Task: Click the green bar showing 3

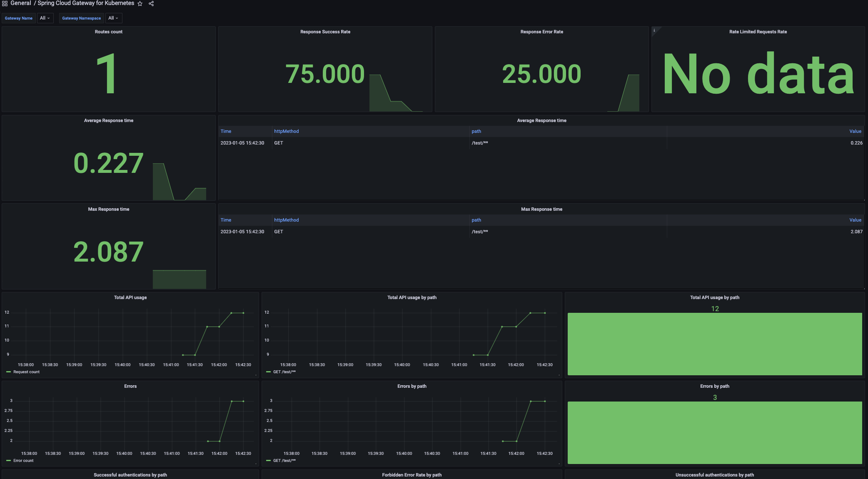Action: pos(715,433)
